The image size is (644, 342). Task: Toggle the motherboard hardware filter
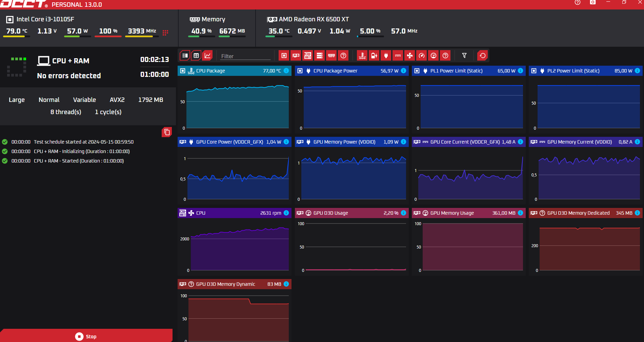tap(308, 56)
